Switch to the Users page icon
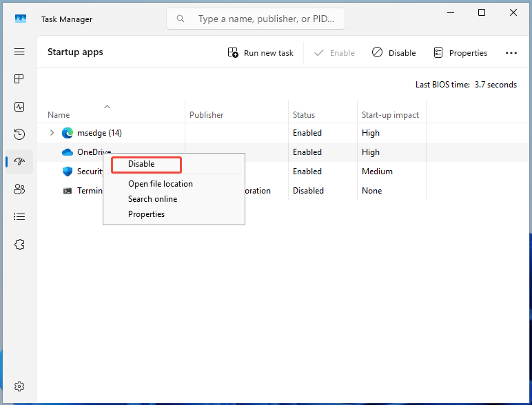Viewport: 532px width, 405px height. coord(19,189)
